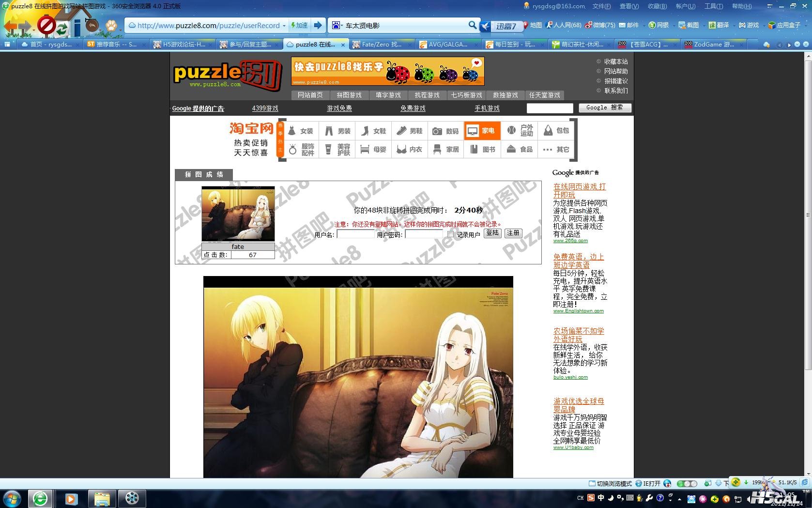This screenshot has height=508, width=812.
Task: Click the 截图 screenshot tool
Action: [689, 25]
